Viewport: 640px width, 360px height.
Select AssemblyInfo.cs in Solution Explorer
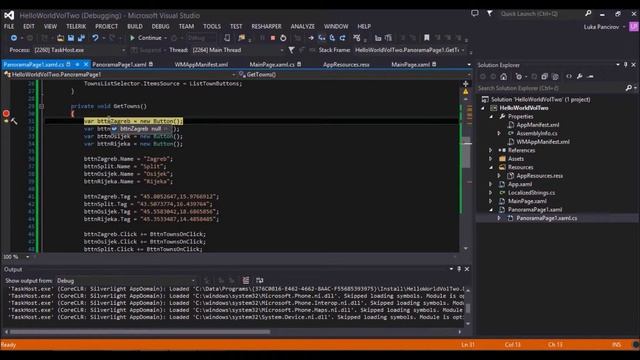pos(536,133)
